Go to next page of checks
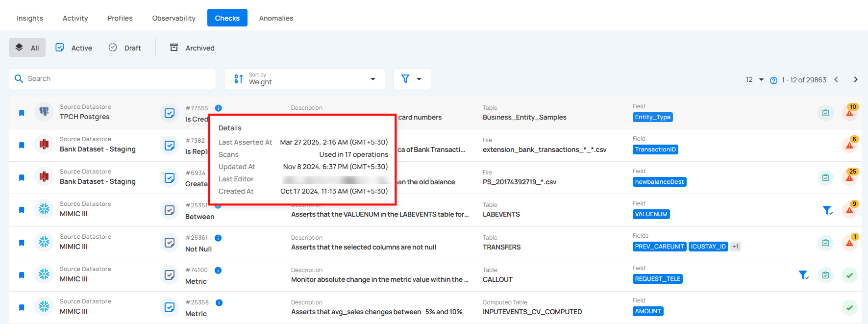868x324 pixels. point(856,79)
